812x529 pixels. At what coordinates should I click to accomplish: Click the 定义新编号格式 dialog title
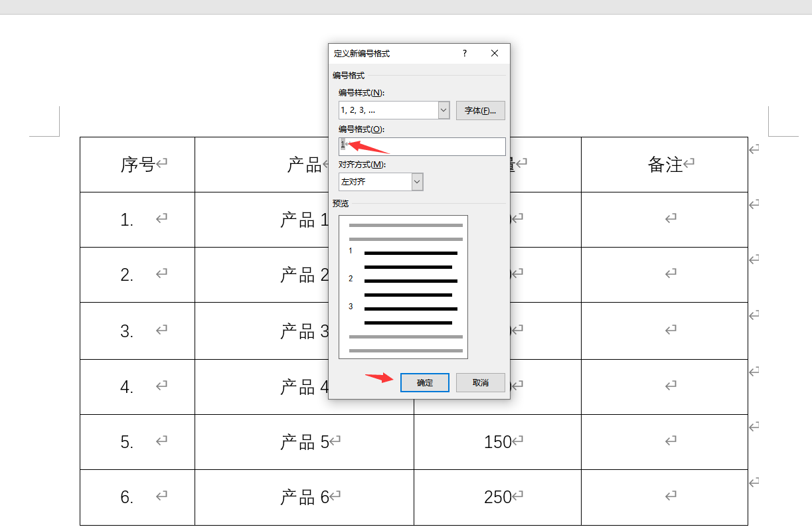[x=362, y=53]
